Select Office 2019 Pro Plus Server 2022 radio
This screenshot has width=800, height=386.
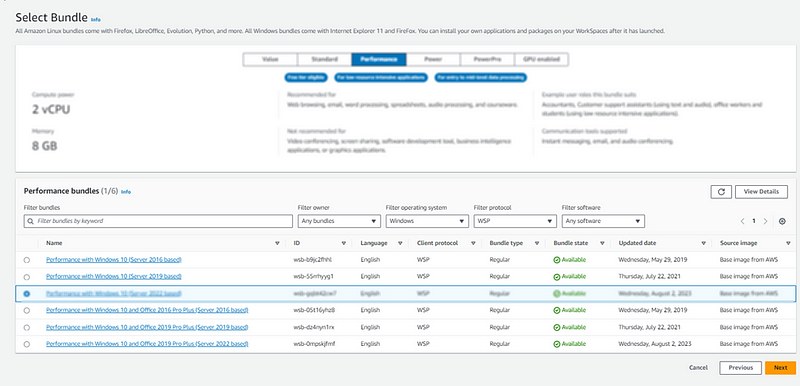[27, 344]
